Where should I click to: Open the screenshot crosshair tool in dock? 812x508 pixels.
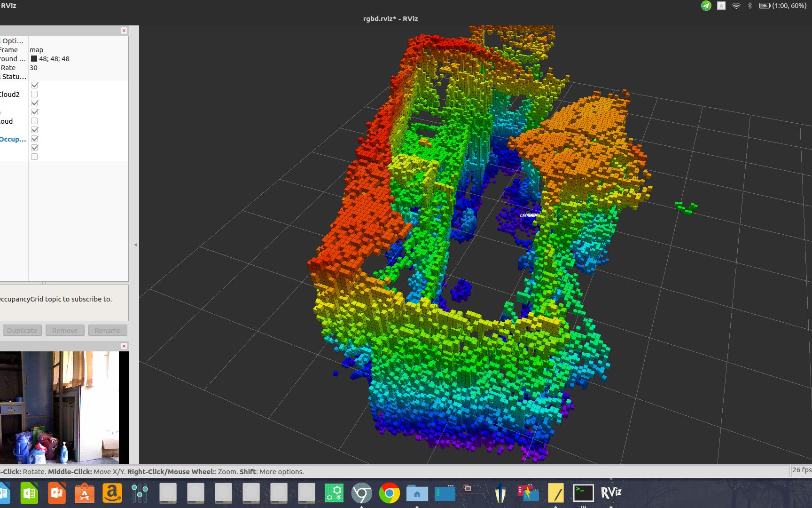tap(473, 493)
